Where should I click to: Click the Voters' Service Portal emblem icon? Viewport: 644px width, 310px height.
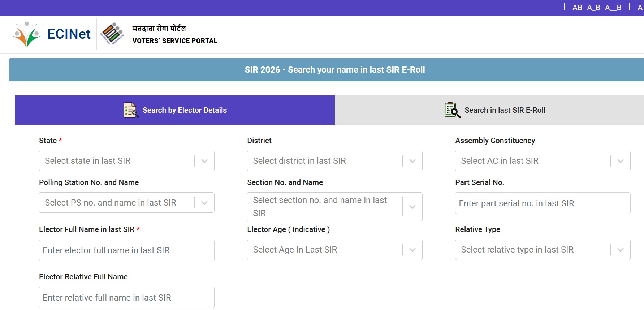[112, 34]
